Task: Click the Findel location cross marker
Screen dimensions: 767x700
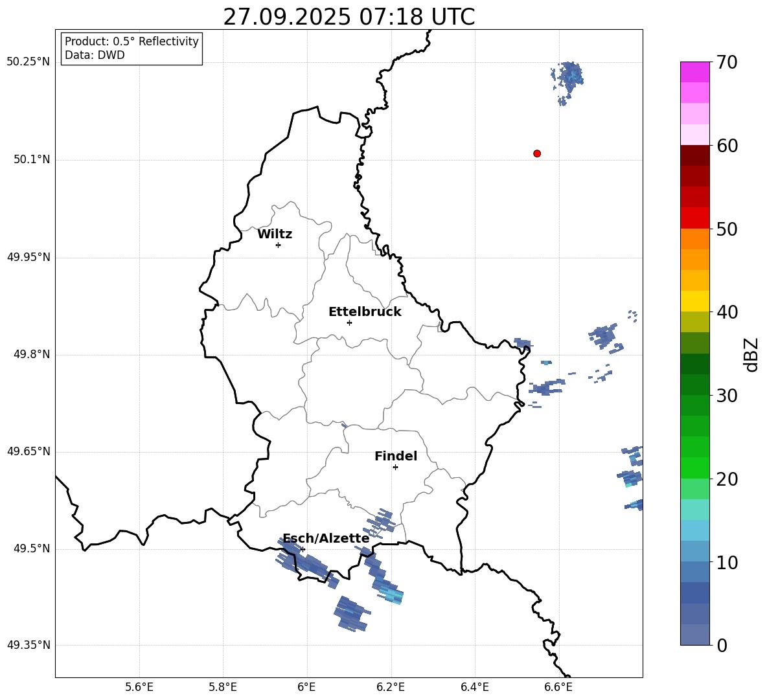Action: tap(395, 468)
